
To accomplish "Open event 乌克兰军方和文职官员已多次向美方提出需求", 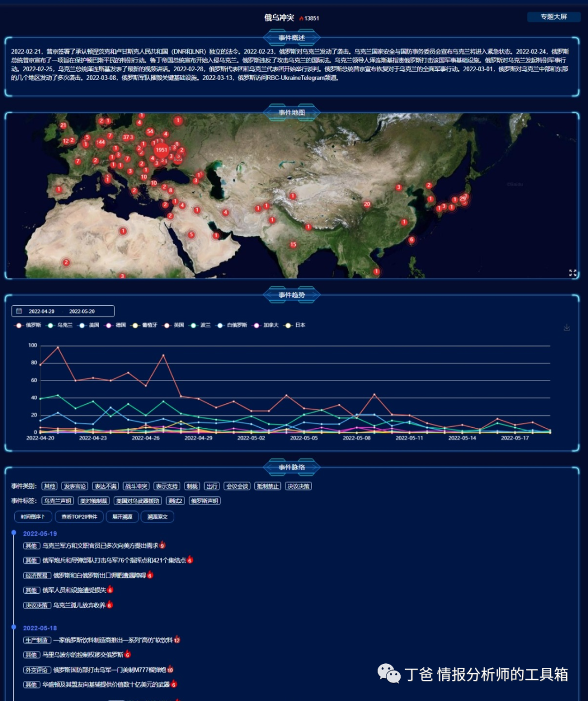I will pyautogui.click(x=100, y=545).
